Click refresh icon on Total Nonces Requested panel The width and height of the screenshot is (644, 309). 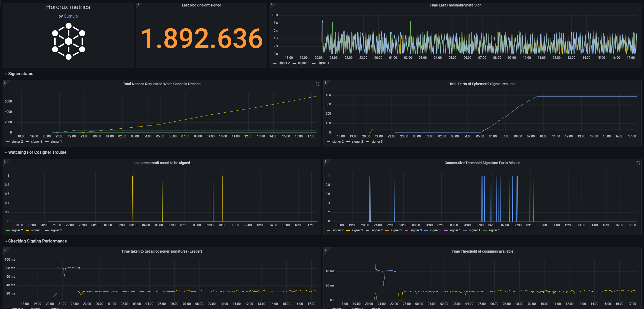[x=318, y=84]
